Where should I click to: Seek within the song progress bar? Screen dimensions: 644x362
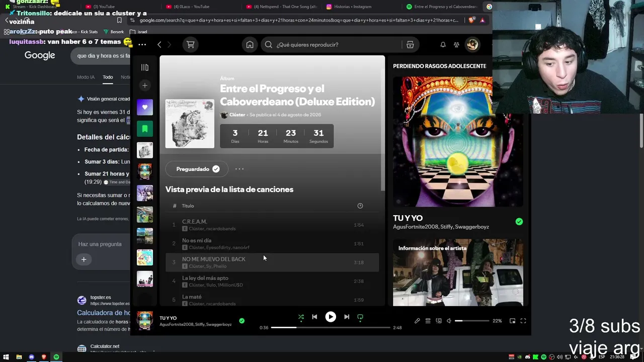coord(331,328)
